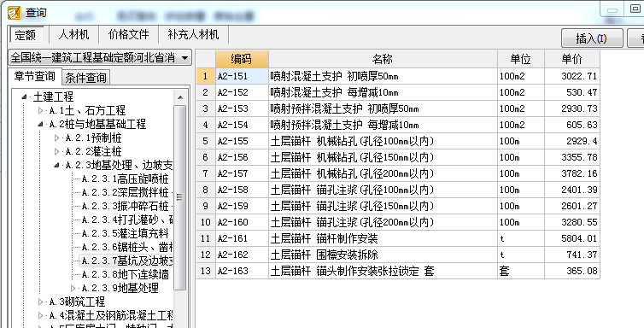Click row number 13 header
This screenshot has width=644, height=328.
point(206,271)
